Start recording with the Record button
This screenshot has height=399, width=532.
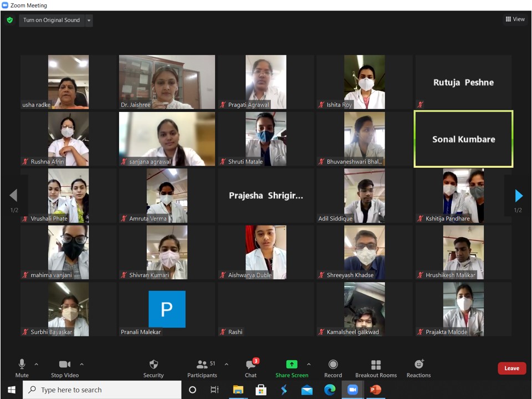[333, 364]
